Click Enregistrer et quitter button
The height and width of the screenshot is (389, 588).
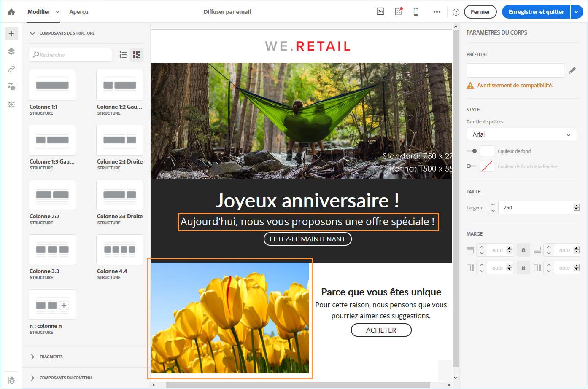pyautogui.click(x=536, y=12)
